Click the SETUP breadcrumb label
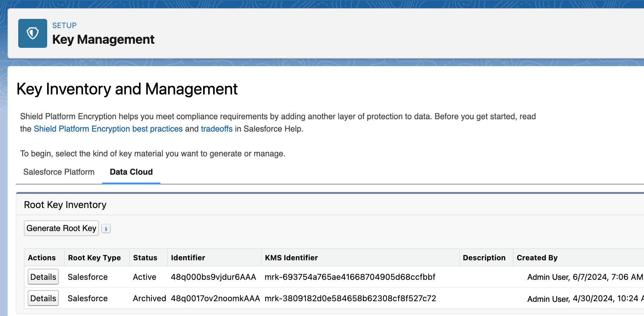This screenshot has width=644, height=316. [x=64, y=25]
